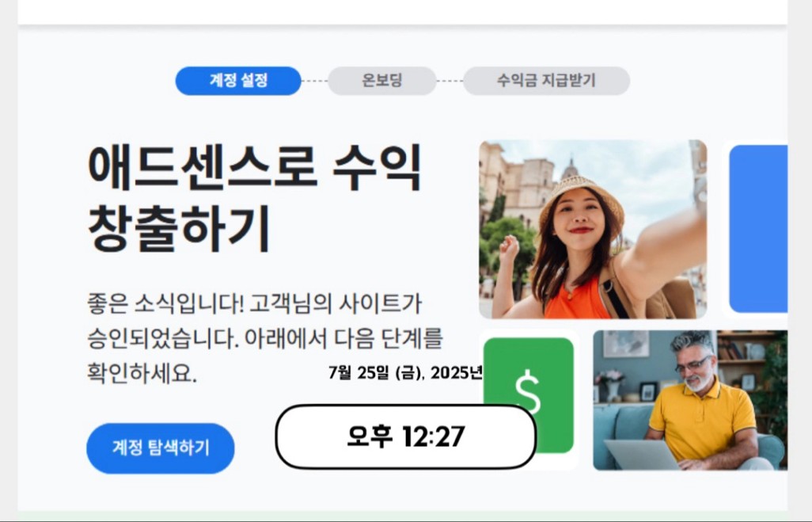This screenshot has height=522, width=812.
Task: Select the 계정 설정 step pill
Action: pos(238,81)
